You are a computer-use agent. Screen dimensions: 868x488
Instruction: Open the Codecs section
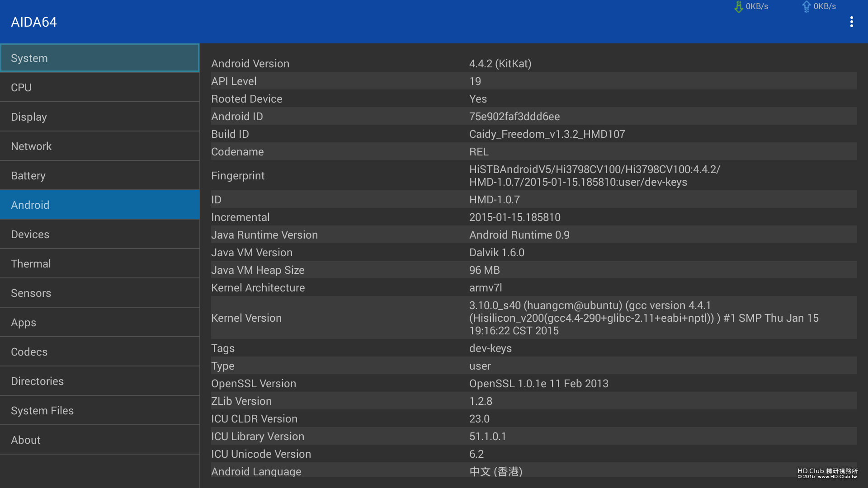pyautogui.click(x=99, y=352)
